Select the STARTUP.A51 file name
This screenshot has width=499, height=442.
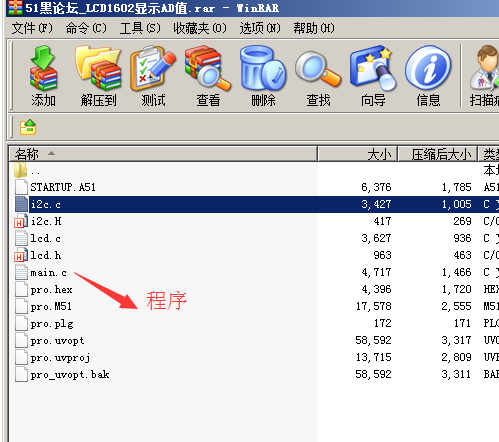63,187
